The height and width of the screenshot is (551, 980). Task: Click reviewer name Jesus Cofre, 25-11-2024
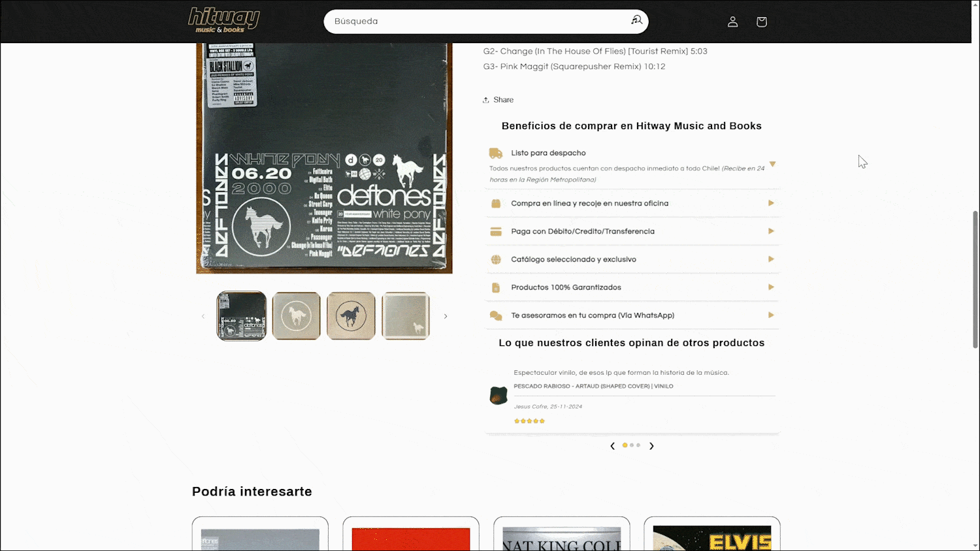[x=547, y=407]
